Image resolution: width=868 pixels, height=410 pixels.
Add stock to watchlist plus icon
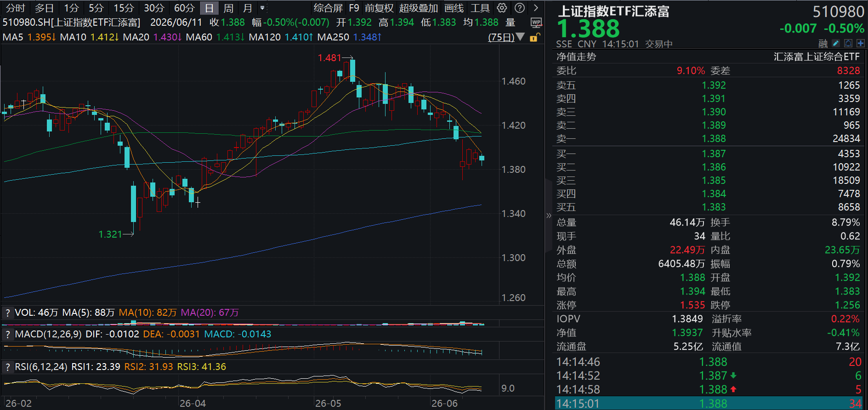click(861, 43)
